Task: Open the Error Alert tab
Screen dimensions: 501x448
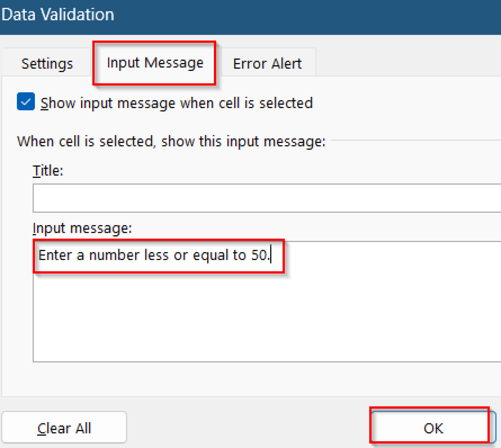Action: pos(267,64)
